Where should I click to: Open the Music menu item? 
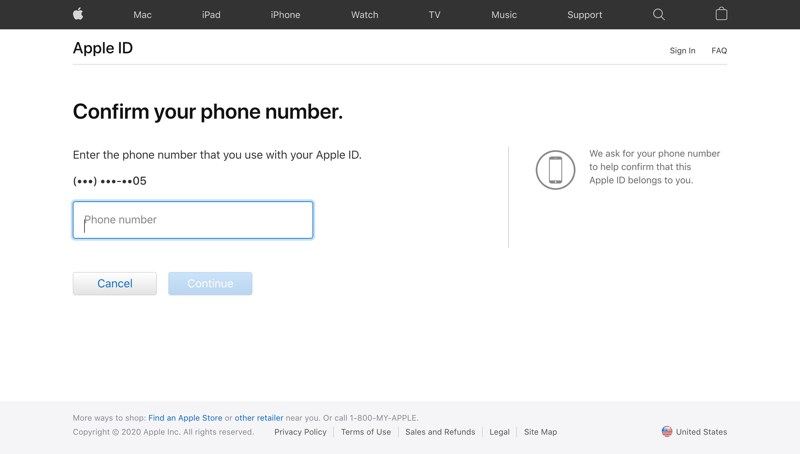tap(504, 15)
